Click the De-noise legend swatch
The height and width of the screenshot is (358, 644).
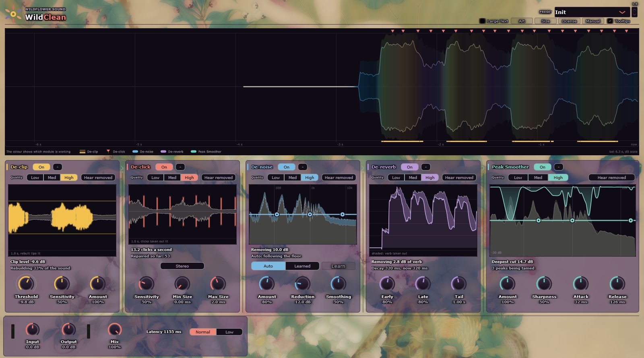point(135,152)
